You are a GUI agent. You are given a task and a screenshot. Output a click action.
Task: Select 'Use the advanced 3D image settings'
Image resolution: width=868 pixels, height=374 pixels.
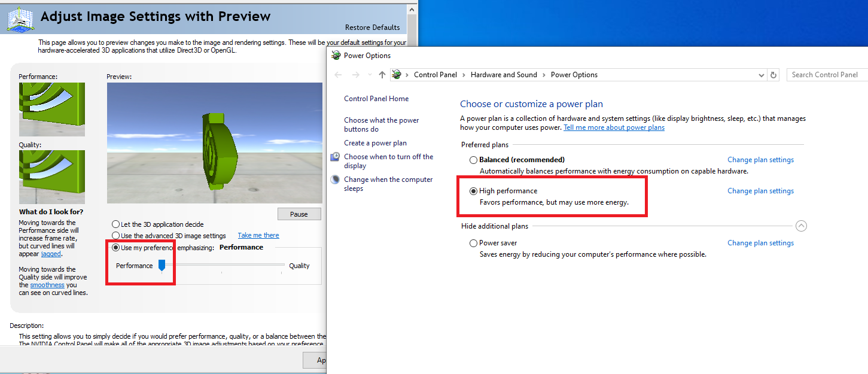tap(116, 236)
